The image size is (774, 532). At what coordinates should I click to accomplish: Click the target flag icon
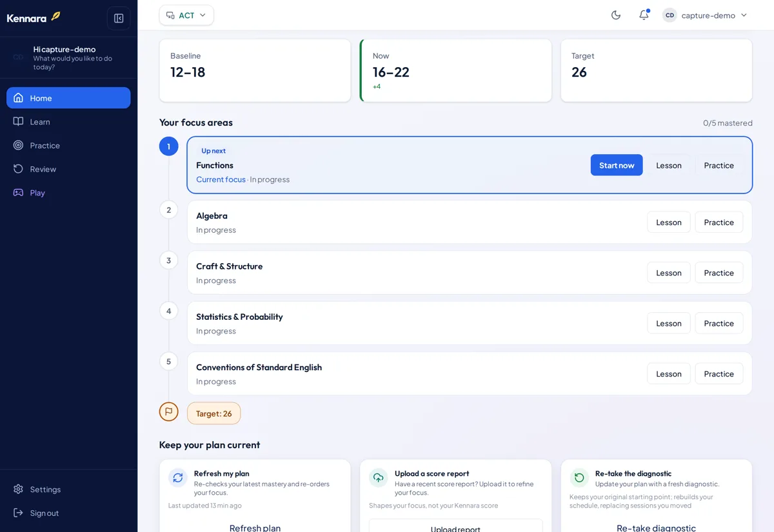169,411
